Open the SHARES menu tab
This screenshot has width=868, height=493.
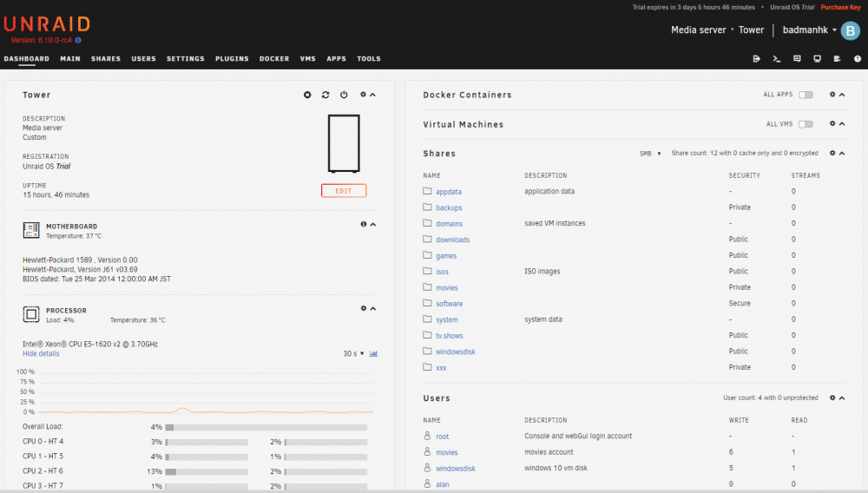coord(106,59)
